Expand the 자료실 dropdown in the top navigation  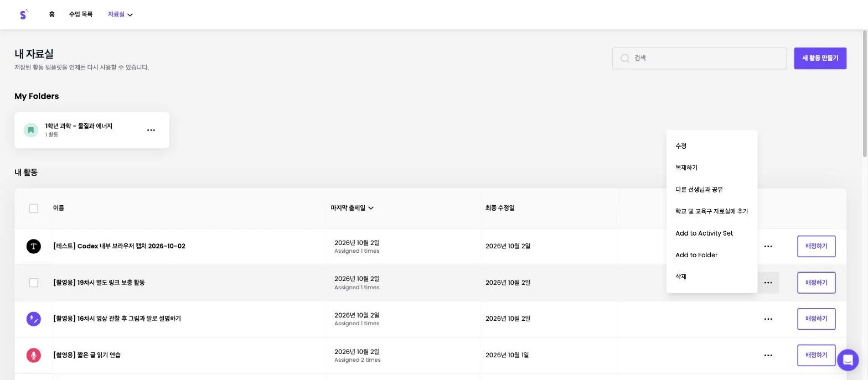[x=120, y=14]
